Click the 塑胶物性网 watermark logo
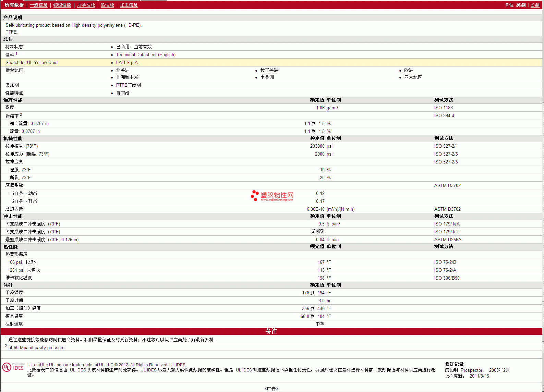The height and width of the screenshot is (392, 544). click(x=272, y=196)
